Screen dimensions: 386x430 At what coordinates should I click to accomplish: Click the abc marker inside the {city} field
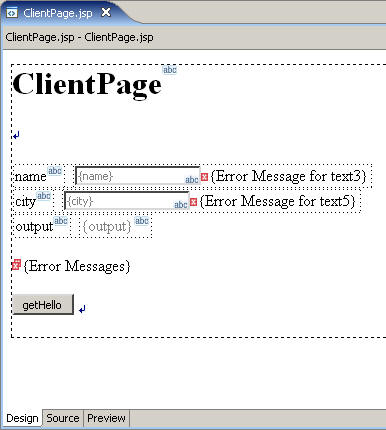click(181, 205)
